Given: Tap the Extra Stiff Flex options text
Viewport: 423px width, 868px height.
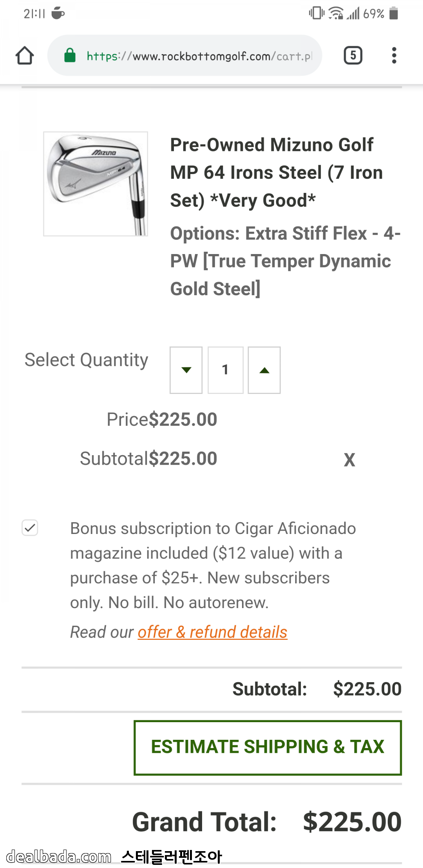Looking at the screenshot, I should click(x=285, y=261).
